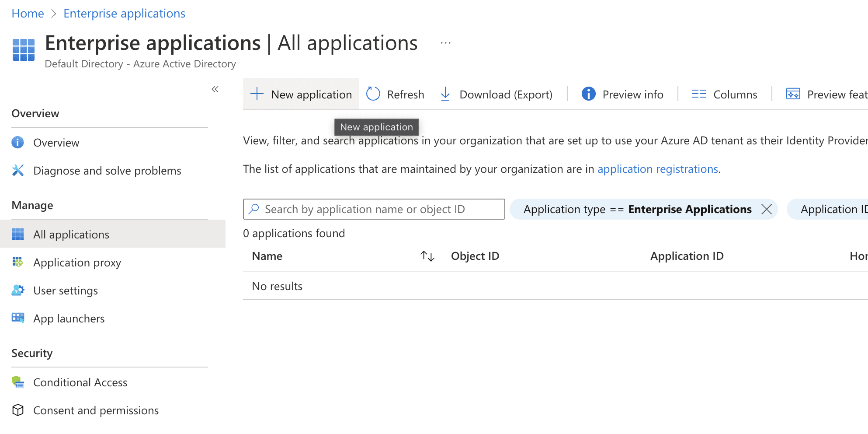This screenshot has height=434, width=868.
Task: Click the New application icon
Action: [x=257, y=94]
